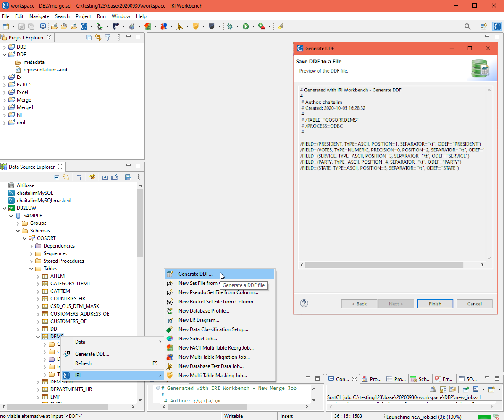504x420 pixels.
Task: Click Finish in Generate DDF dialog
Action: pos(435,304)
